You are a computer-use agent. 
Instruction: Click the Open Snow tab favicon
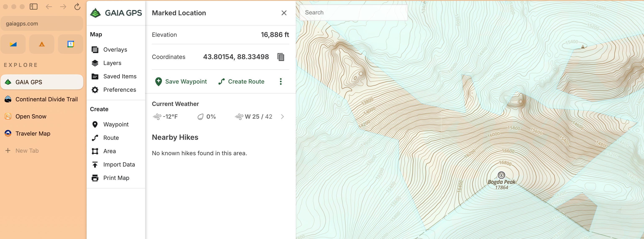click(x=8, y=116)
